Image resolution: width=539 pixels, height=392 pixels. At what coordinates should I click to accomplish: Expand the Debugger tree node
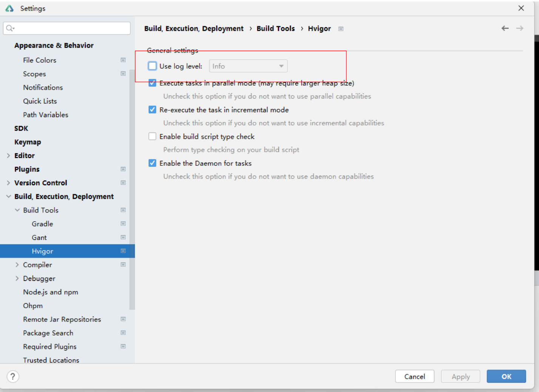17,278
